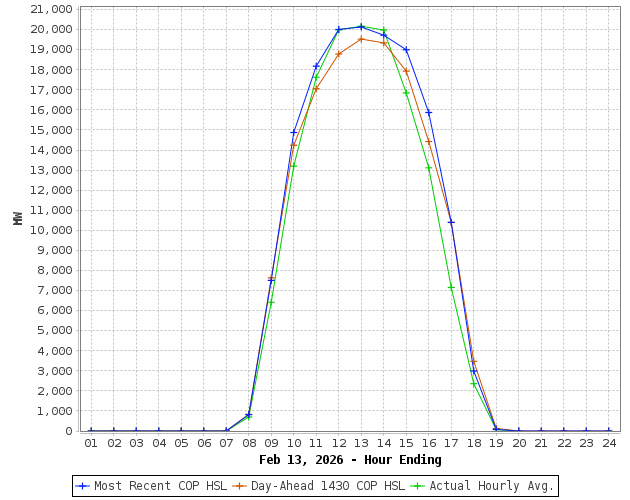Click the orange line's data point at hour 13
This screenshot has height=500, width=630.
[361, 39]
